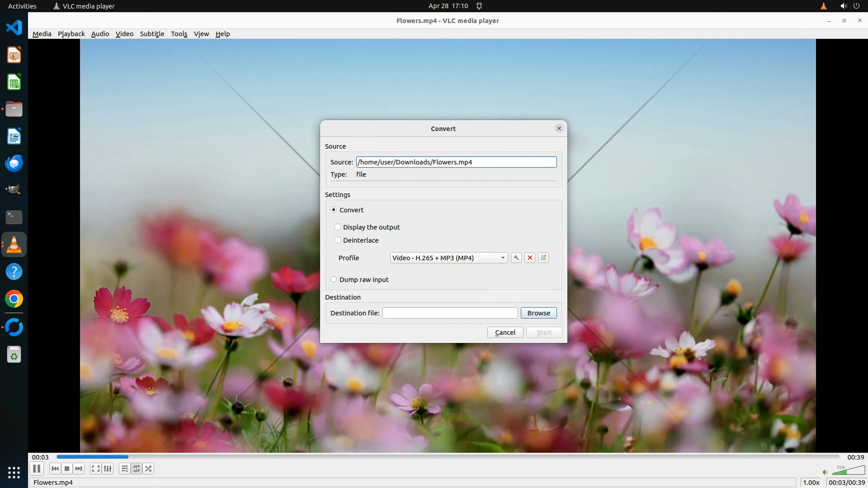Enable random shuffle playback icon
This screenshot has height=488, width=868.
149,469
